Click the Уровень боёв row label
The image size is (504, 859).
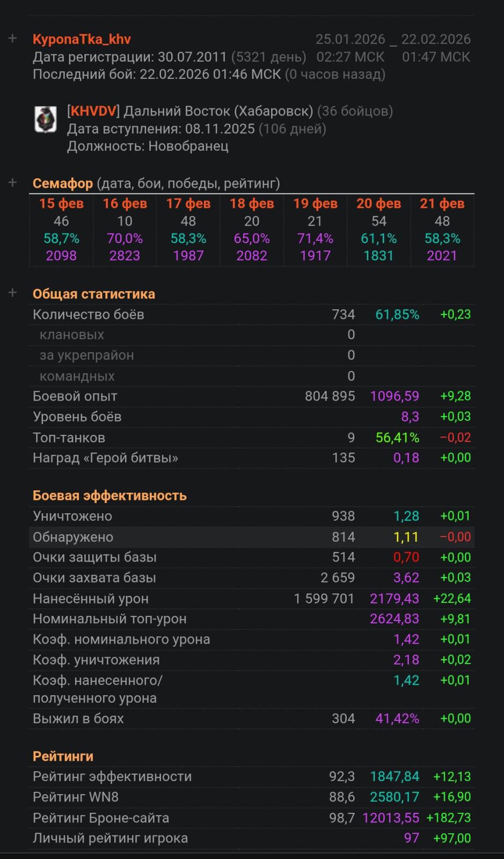pyautogui.click(x=77, y=417)
